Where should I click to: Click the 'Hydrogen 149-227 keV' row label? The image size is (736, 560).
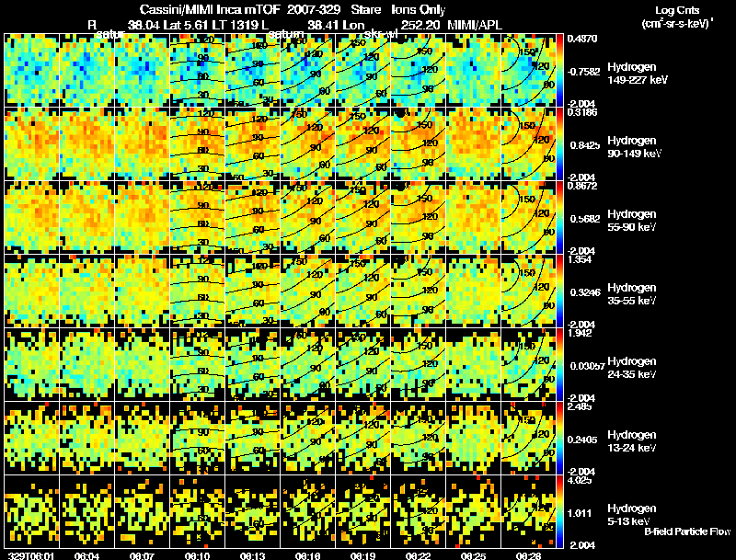(637, 74)
